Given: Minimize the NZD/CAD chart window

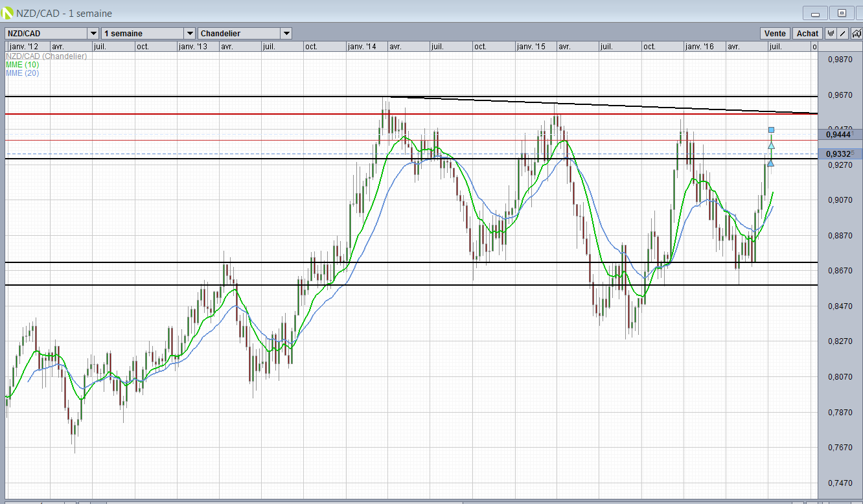Looking at the screenshot, I should 815,13.
